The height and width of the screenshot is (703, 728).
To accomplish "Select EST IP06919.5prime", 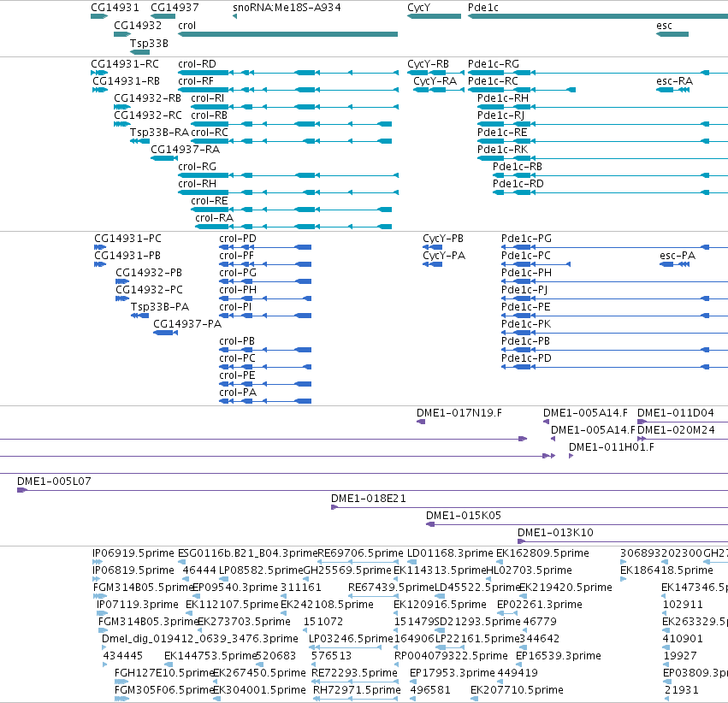I will coord(98,562).
